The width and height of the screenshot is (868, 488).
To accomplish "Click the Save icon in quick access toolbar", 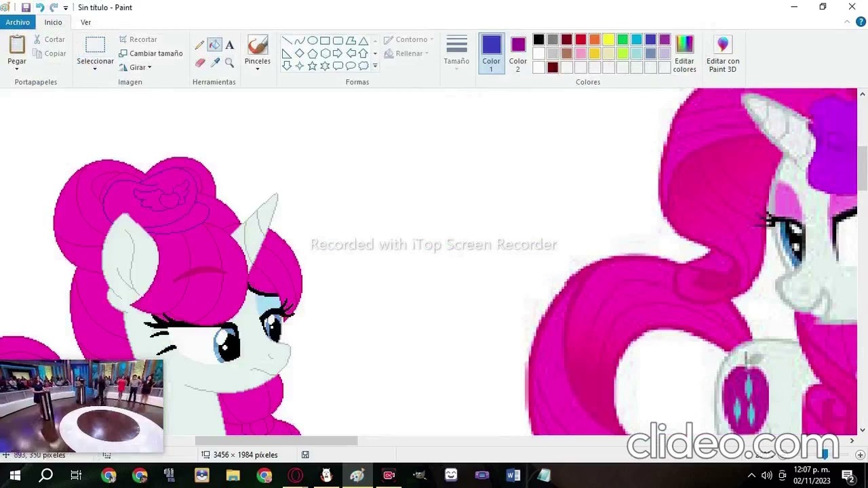I will pos(26,7).
